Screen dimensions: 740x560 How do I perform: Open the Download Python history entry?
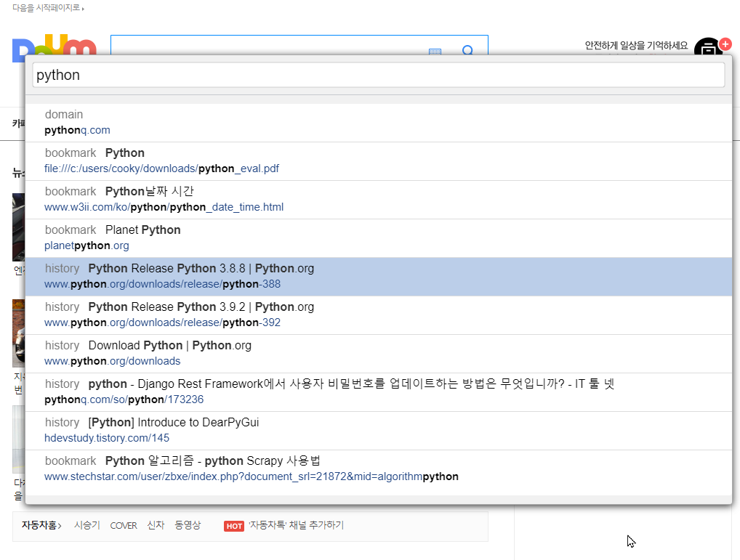pyautogui.click(x=379, y=354)
